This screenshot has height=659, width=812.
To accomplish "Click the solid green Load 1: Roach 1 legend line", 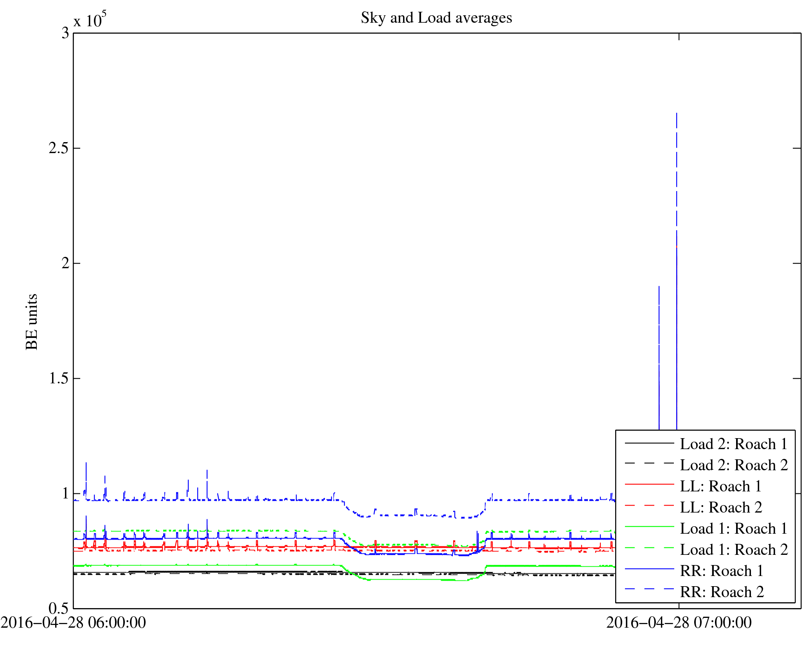I will click(x=649, y=527).
